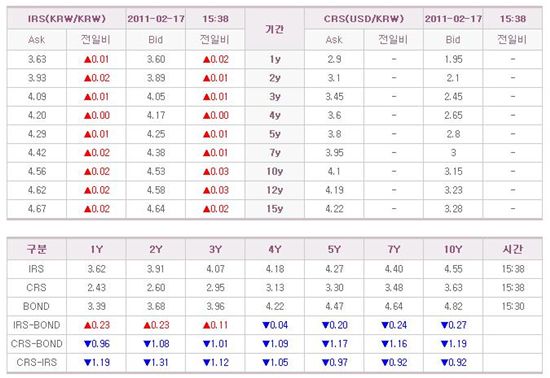This screenshot has width=550, height=378.
Task: Click the blue down arrow for IRS-BOND 4Y
Action: click(266, 325)
